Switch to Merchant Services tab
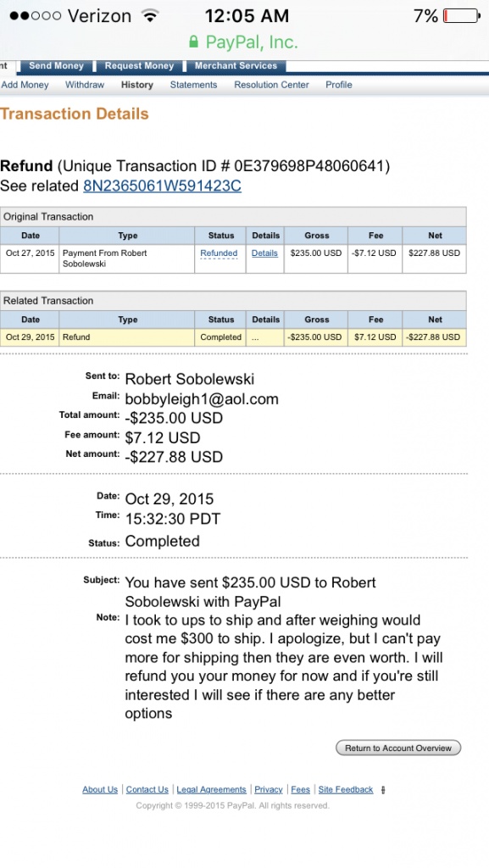Screen dimensions: 489x868 [236, 66]
